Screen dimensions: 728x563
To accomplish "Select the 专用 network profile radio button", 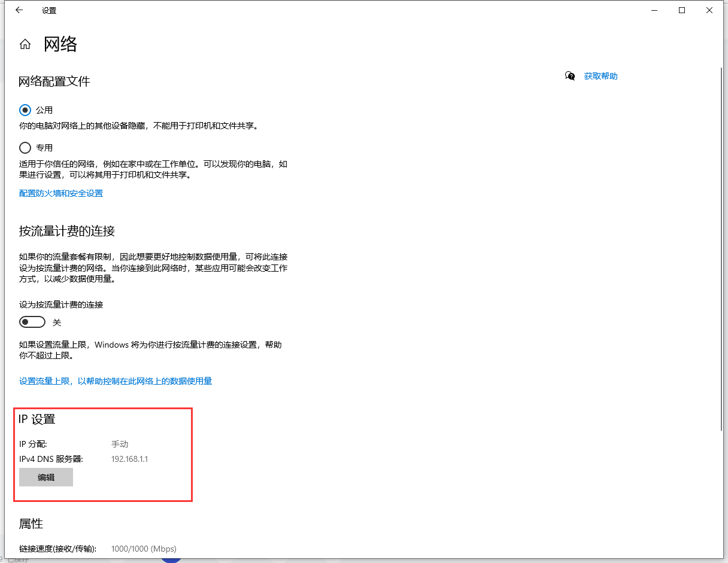I will pyautogui.click(x=25, y=148).
